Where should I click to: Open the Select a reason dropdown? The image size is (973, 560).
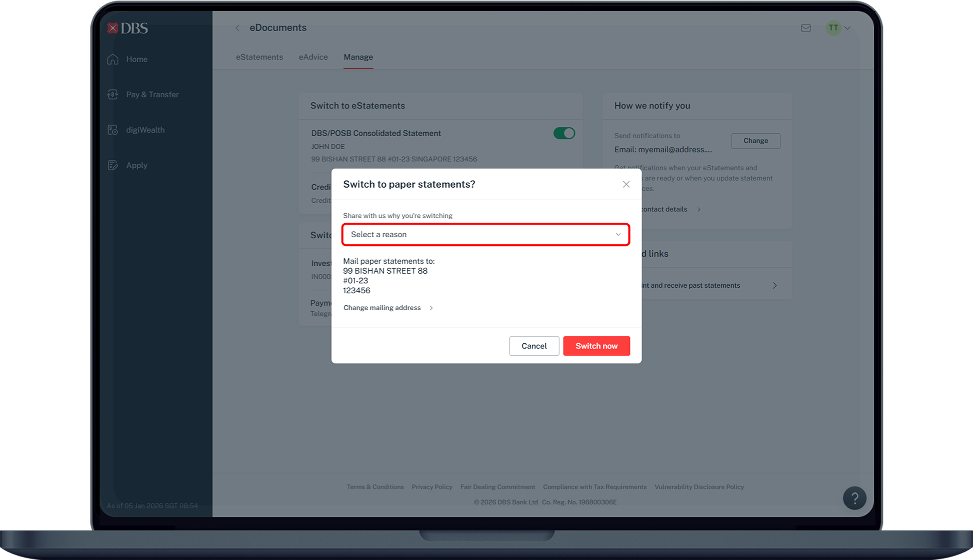486,235
